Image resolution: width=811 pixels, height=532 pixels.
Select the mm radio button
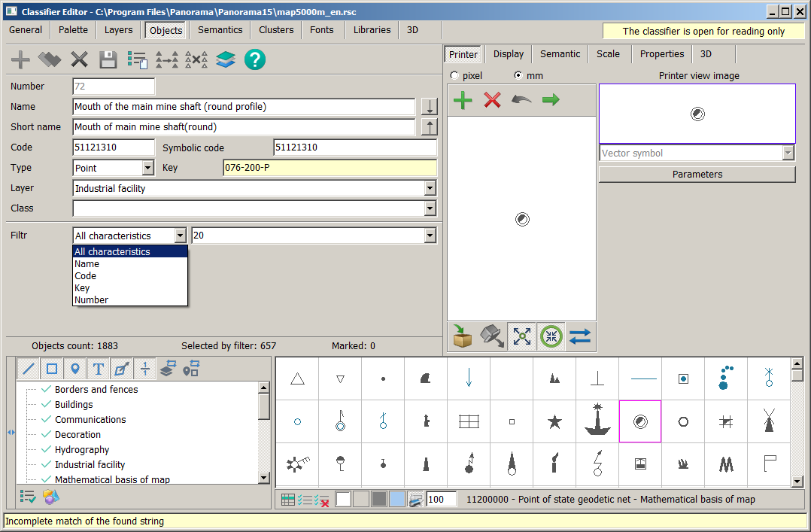click(x=518, y=76)
